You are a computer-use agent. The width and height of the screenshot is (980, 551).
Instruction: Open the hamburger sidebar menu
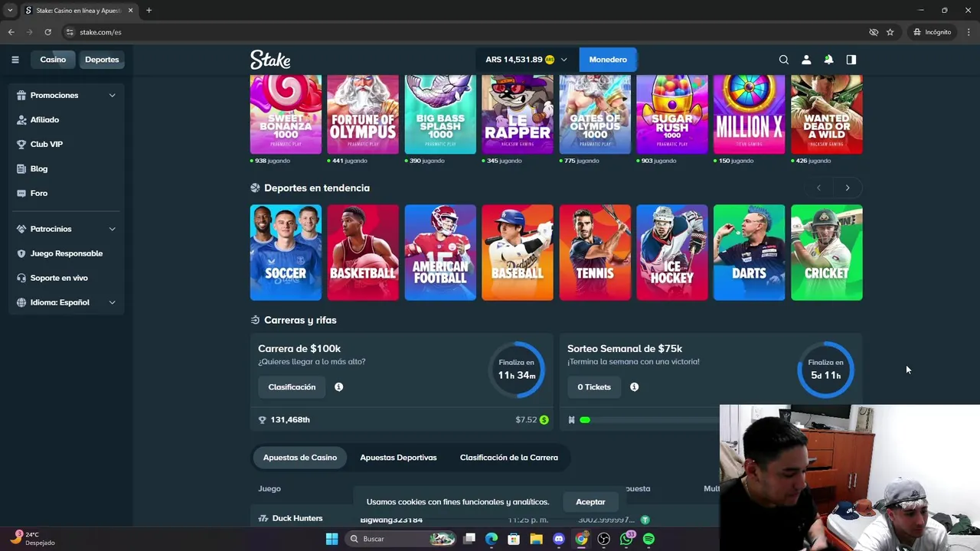(15, 60)
